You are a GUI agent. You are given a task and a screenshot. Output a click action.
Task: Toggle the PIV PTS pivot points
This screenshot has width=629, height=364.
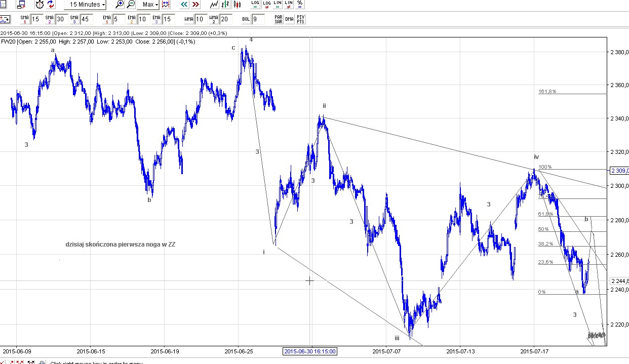301,19
